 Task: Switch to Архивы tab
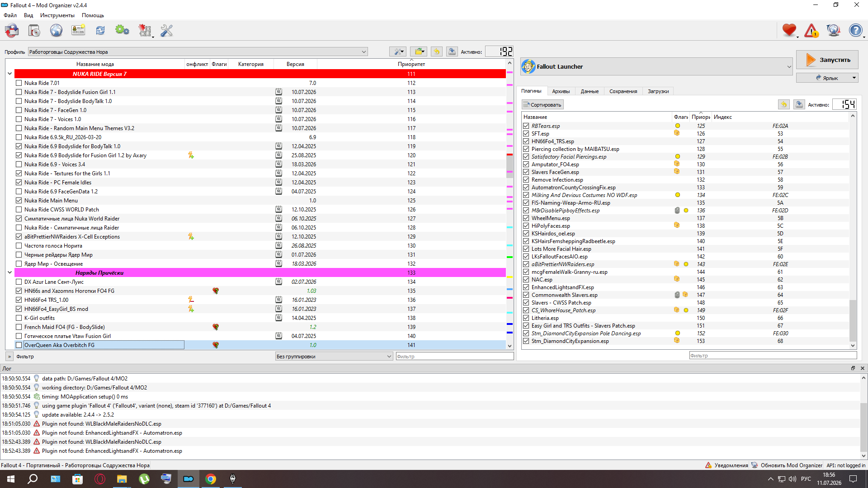tap(561, 91)
